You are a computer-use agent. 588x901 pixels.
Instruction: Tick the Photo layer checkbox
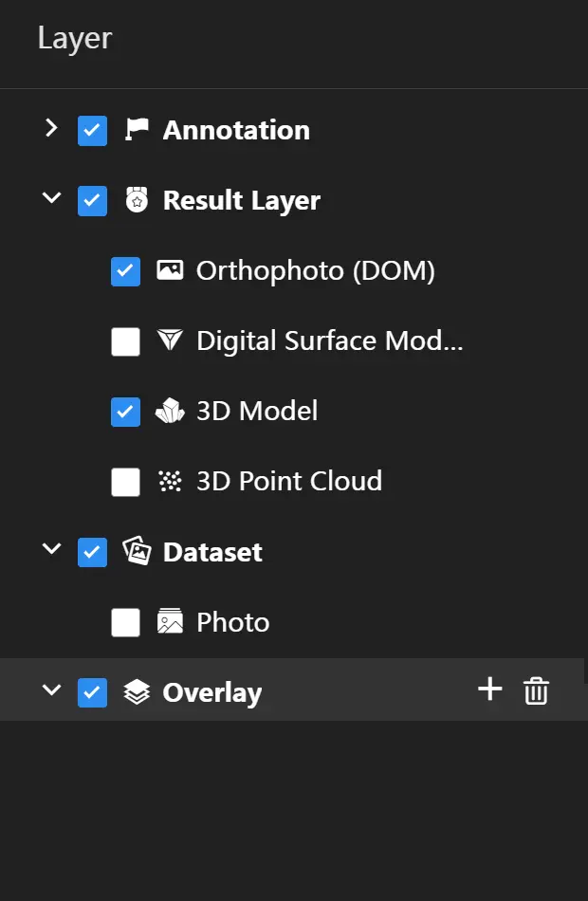coord(125,622)
